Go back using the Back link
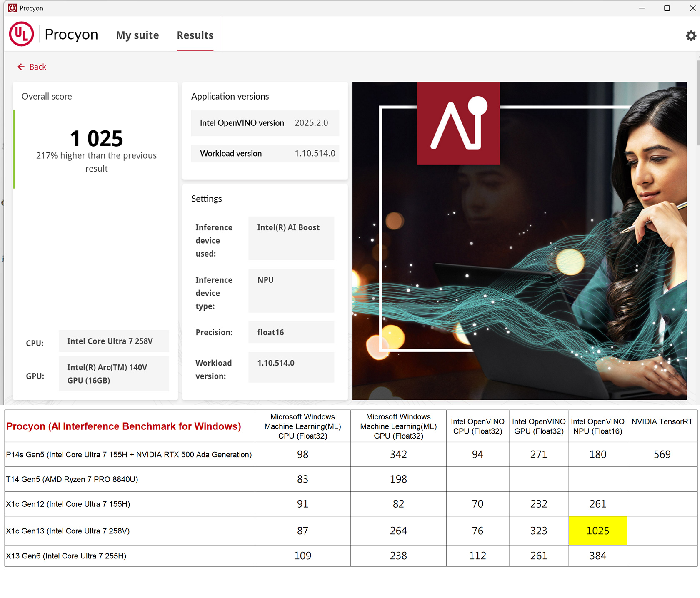 [x=37, y=67]
